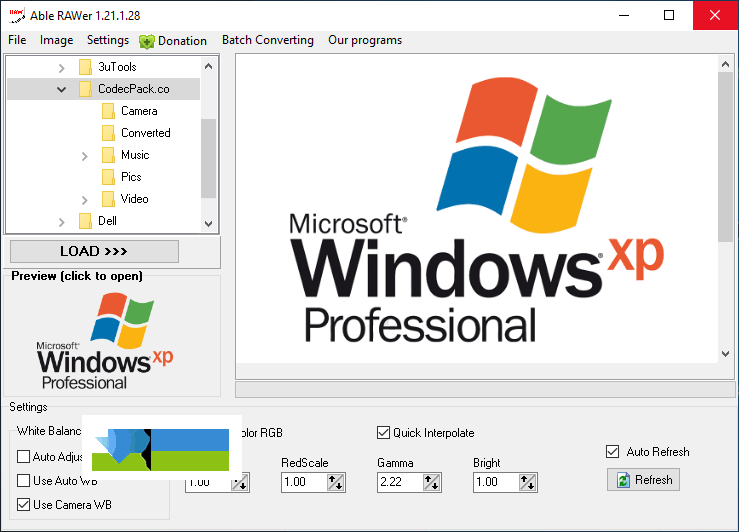Click the 3uTools folder icon
739x532 pixels.
point(85,67)
